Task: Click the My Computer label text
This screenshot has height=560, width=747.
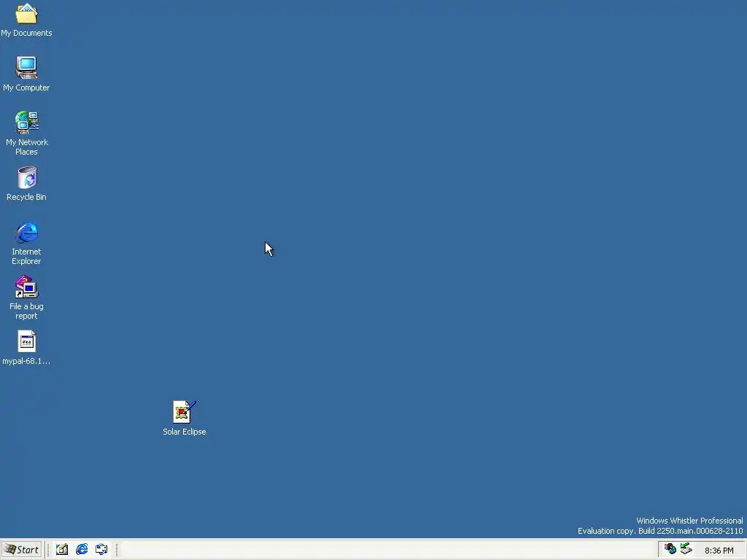Action: (x=27, y=87)
